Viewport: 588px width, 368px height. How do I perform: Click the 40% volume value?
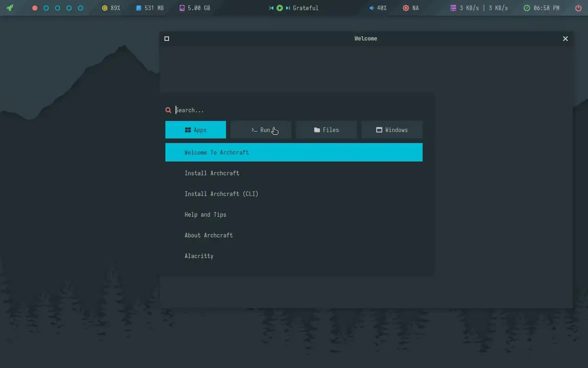382,8
